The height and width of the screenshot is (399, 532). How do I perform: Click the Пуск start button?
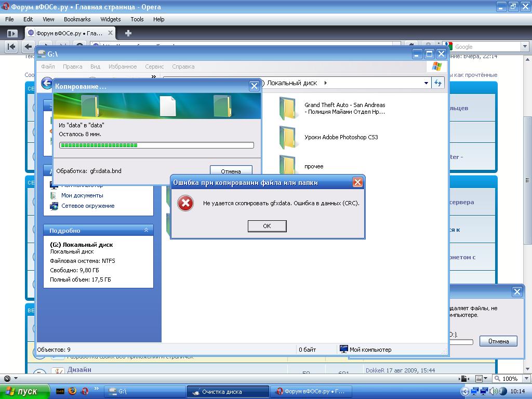24,391
